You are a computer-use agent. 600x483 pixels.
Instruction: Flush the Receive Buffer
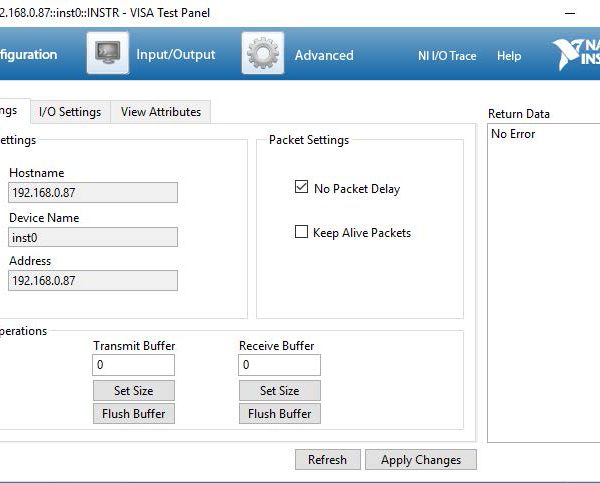coord(279,414)
